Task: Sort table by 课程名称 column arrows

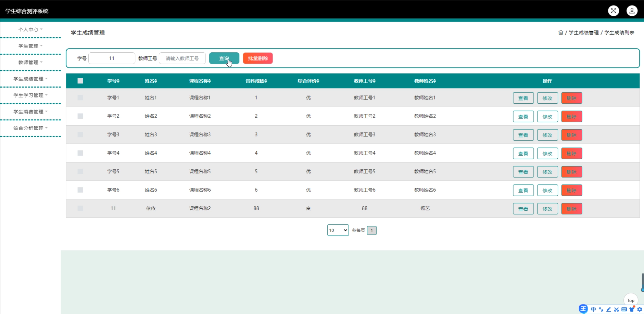Action: (x=210, y=81)
